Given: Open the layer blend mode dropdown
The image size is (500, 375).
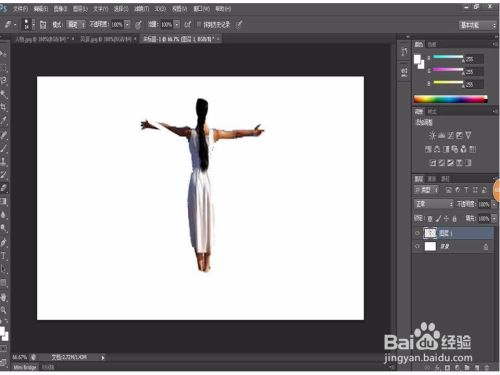Looking at the screenshot, I should 434,204.
